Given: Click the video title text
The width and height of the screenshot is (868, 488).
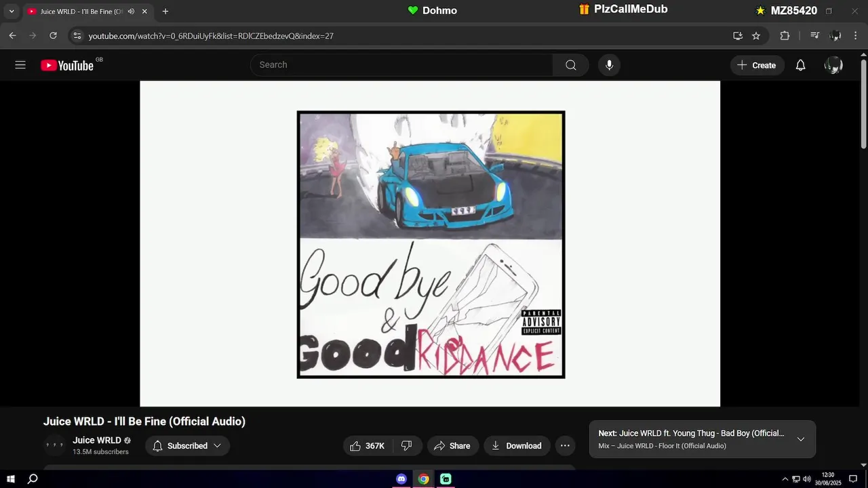Looking at the screenshot, I should 144,422.
